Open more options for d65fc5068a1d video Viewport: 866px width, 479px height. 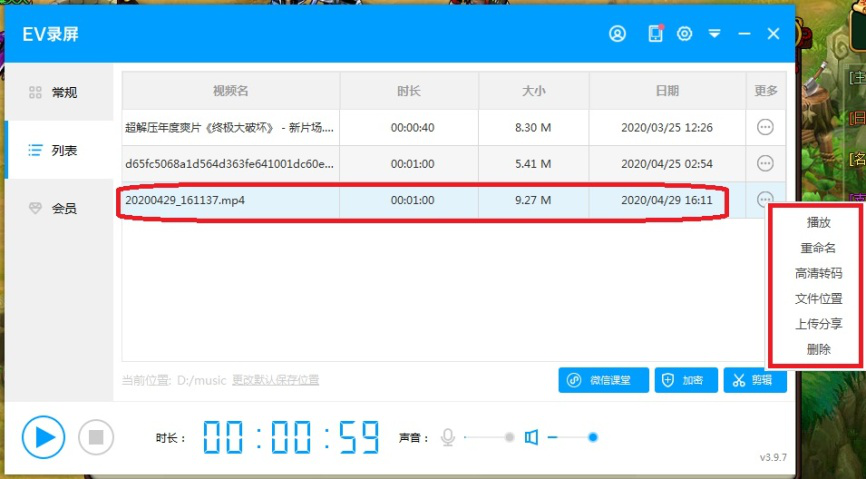(x=765, y=164)
